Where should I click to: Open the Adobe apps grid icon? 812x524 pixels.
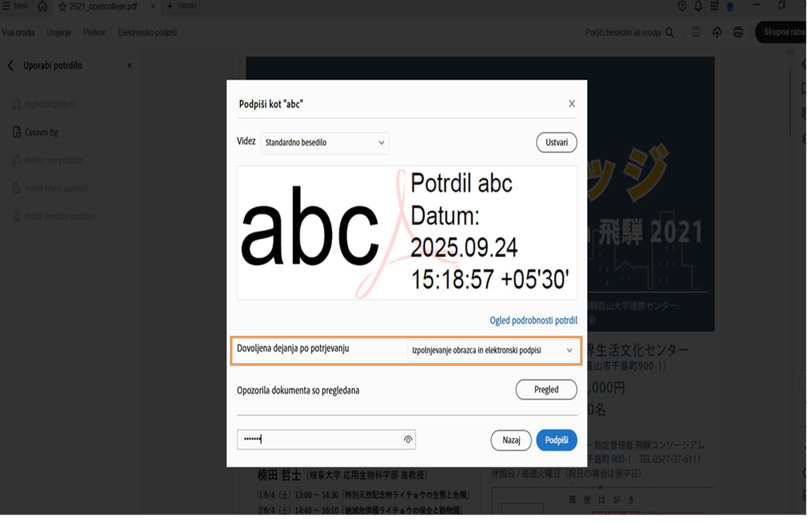pos(714,7)
